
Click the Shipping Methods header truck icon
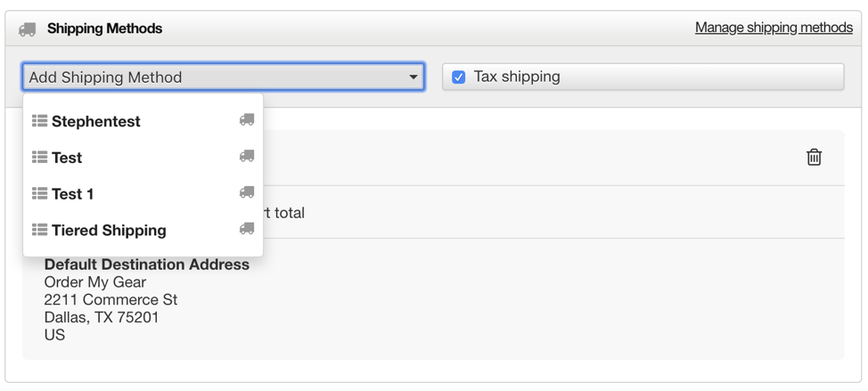(x=27, y=29)
